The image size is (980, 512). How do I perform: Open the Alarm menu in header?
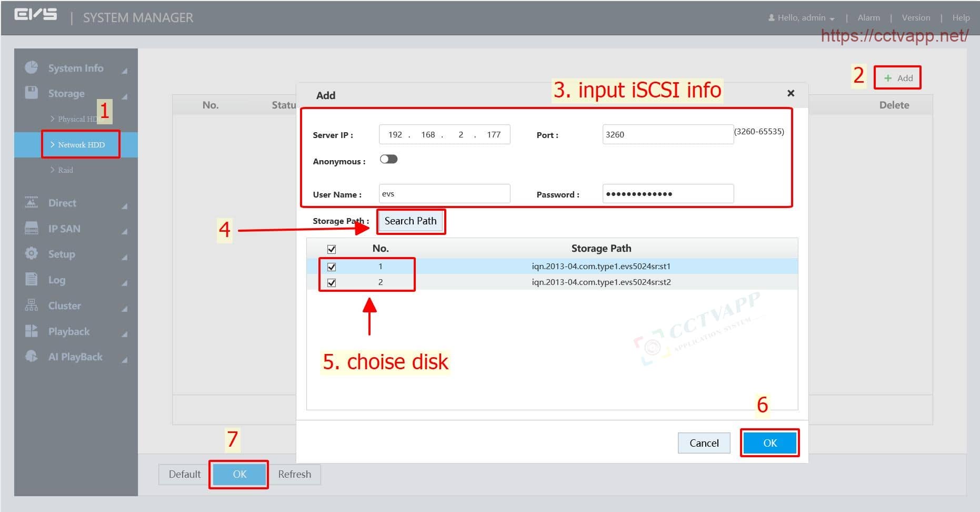pos(868,18)
